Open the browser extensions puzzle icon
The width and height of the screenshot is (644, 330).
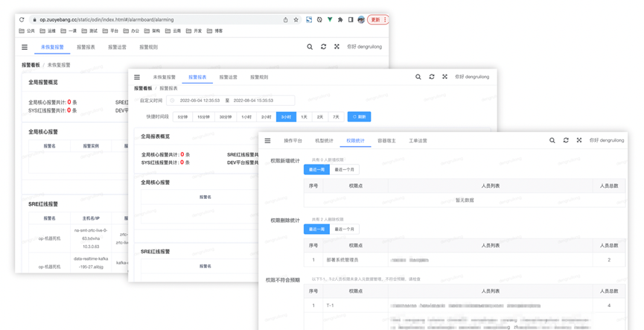click(x=340, y=19)
